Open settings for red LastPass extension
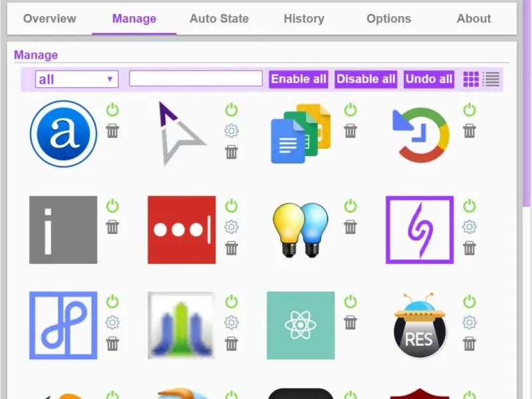532x399 pixels. [x=231, y=227]
